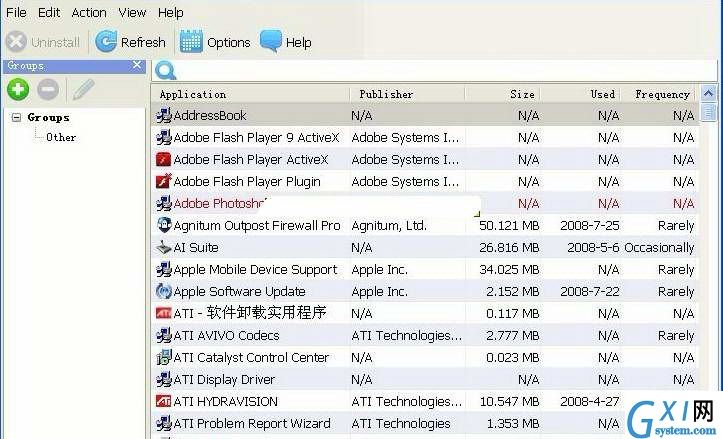Add a new group with green plus
The width and height of the screenshot is (723, 439).
tap(18, 89)
